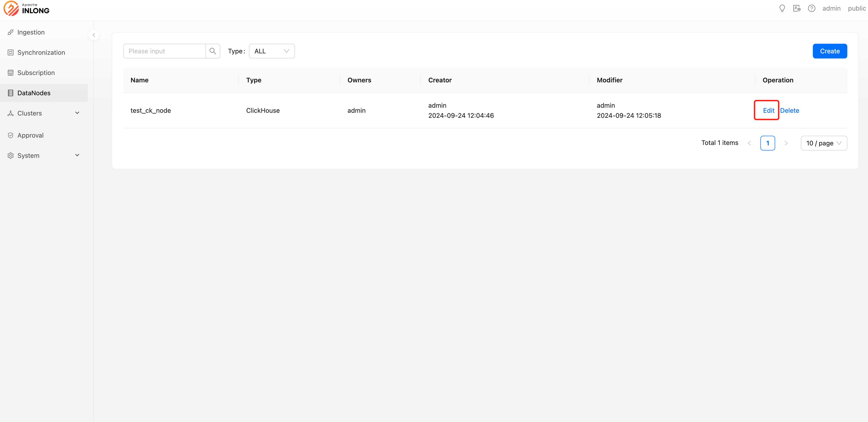
Task: Open the Subscription module icon
Action: click(10, 72)
